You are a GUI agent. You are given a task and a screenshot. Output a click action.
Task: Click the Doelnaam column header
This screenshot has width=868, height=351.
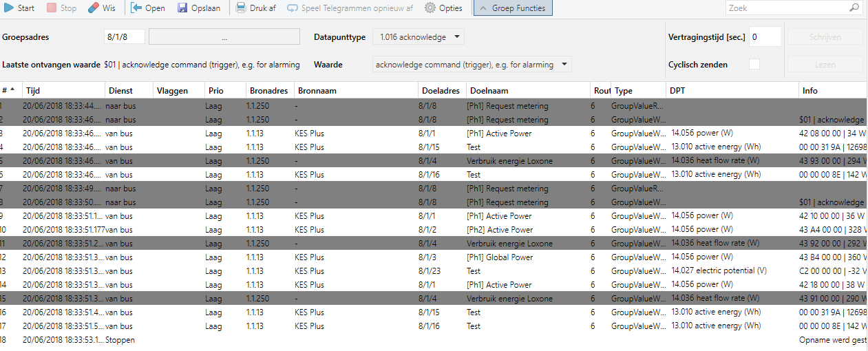coord(527,90)
